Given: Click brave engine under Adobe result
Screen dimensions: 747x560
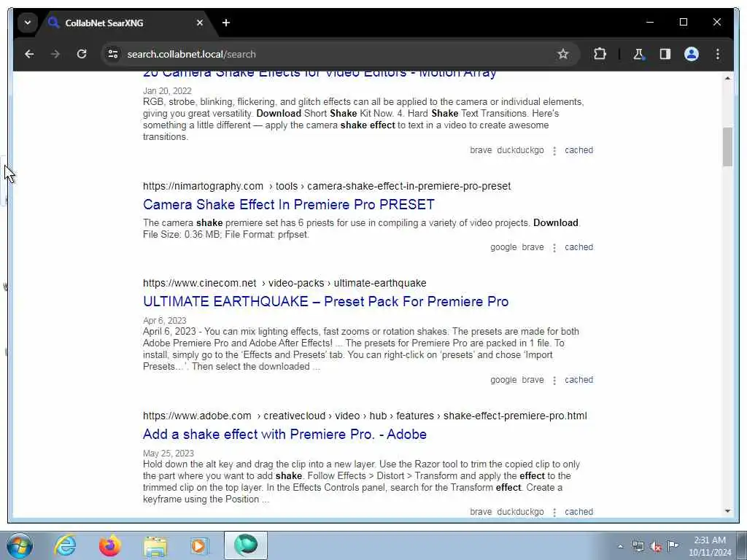Looking at the screenshot, I should [481, 512].
